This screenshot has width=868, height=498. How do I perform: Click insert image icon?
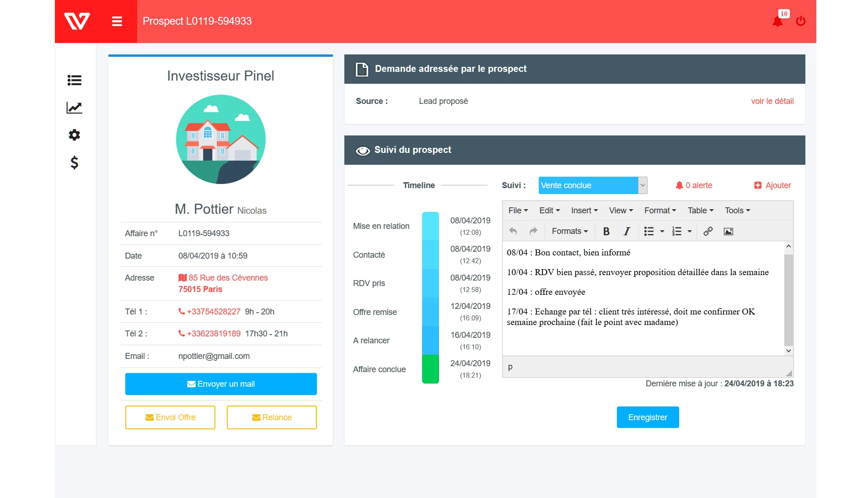pos(729,231)
